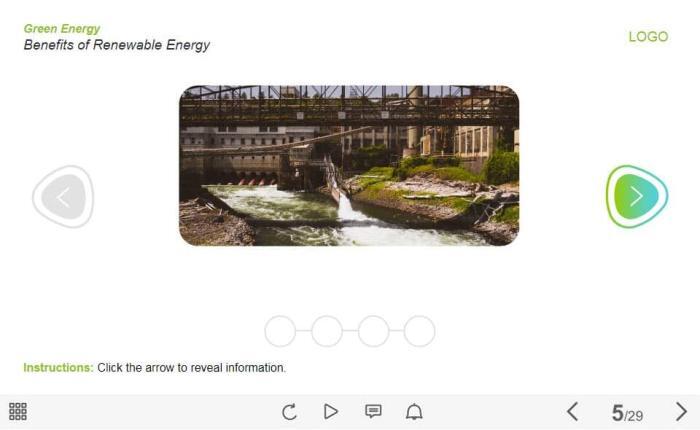Click the green arrow to reveal information
700x430 pixels.
pos(637,196)
